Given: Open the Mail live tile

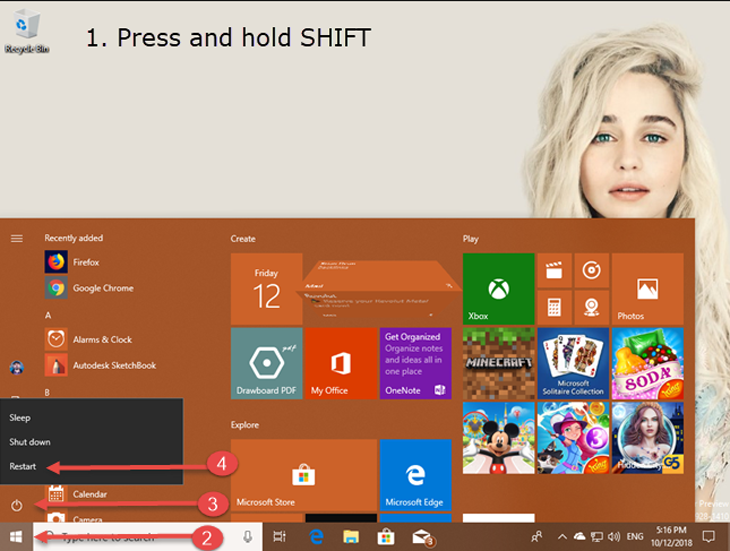Looking at the screenshot, I should (378, 289).
